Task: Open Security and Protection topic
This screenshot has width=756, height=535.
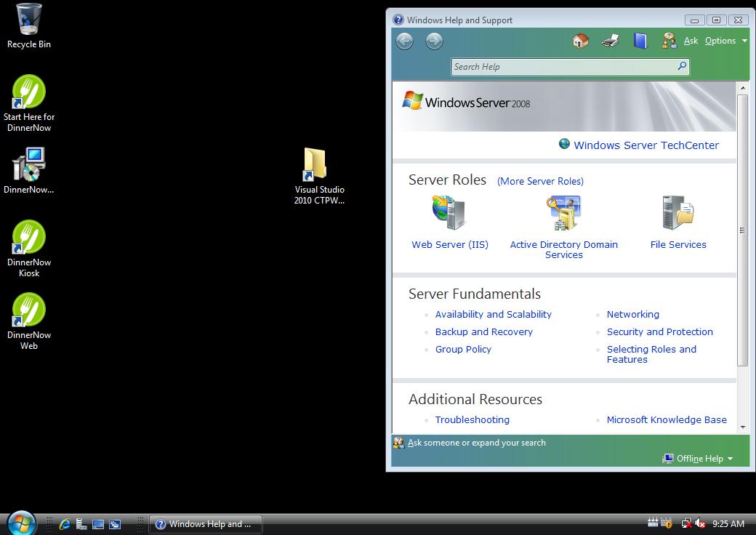Action: pyautogui.click(x=660, y=331)
